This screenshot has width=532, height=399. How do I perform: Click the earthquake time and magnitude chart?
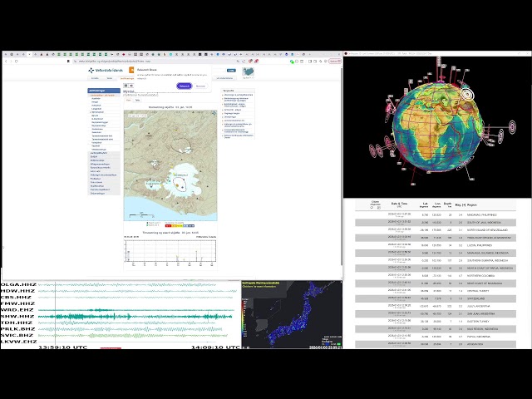coord(170,252)
